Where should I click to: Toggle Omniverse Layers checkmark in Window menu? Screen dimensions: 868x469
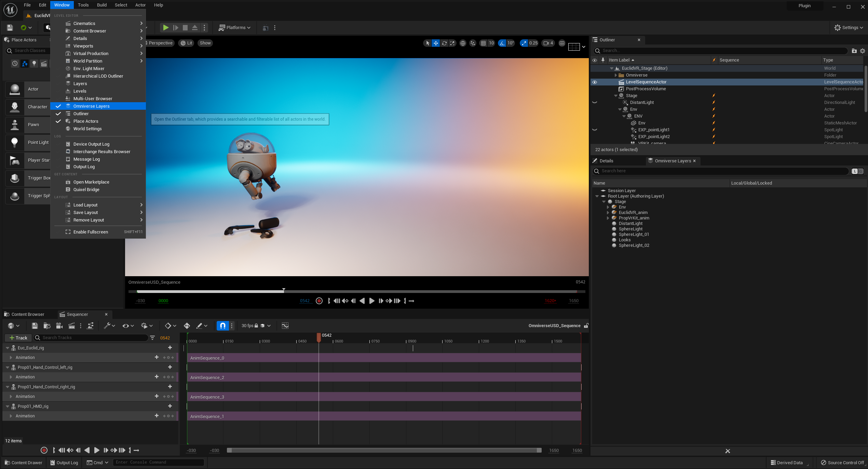point(58,106)
